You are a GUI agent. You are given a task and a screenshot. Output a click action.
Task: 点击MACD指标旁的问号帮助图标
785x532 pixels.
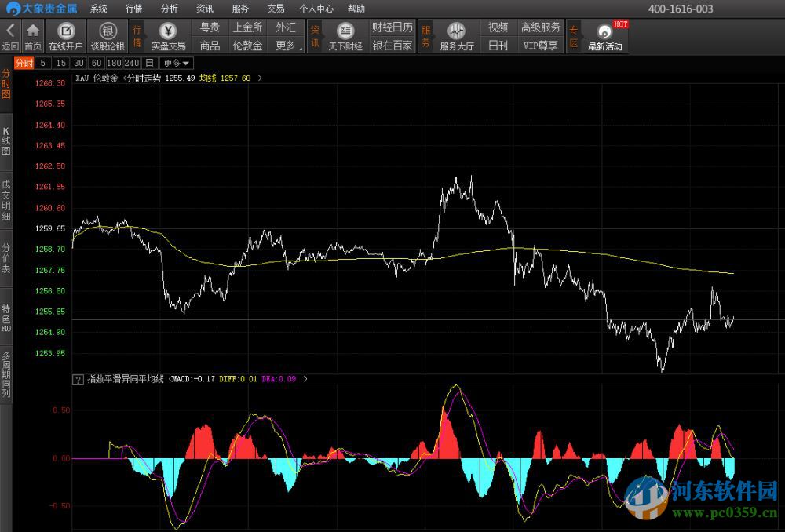(77, 378)
